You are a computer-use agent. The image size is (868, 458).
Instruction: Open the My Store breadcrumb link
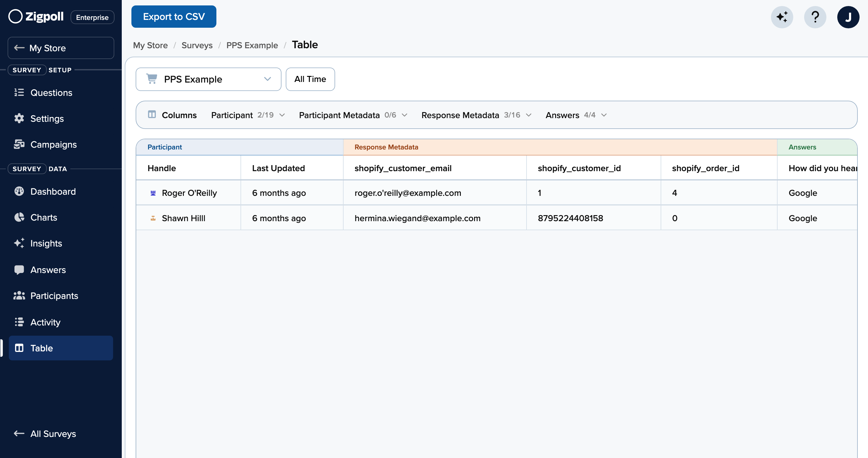coord(150,45)
